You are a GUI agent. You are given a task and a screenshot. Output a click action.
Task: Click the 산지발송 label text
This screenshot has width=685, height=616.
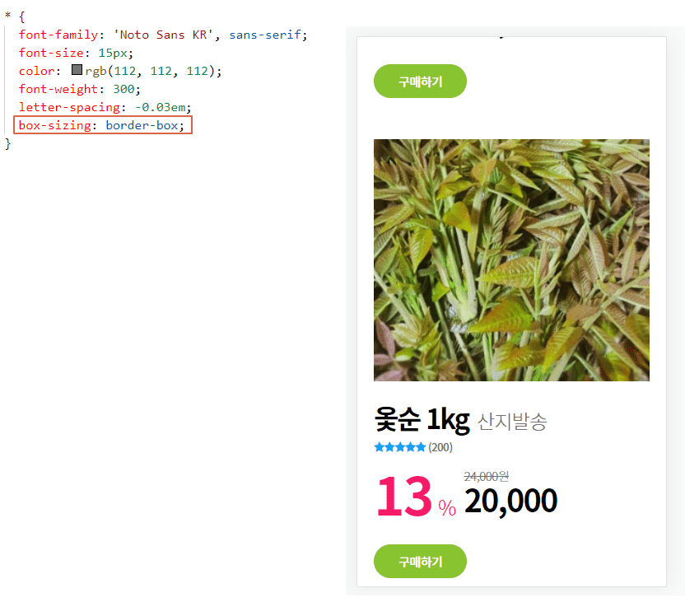[512, 422]
